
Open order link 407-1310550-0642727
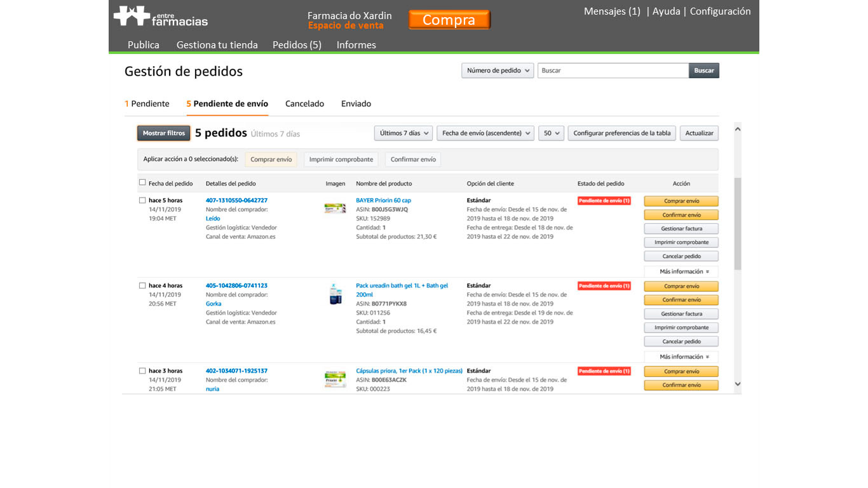236,200
